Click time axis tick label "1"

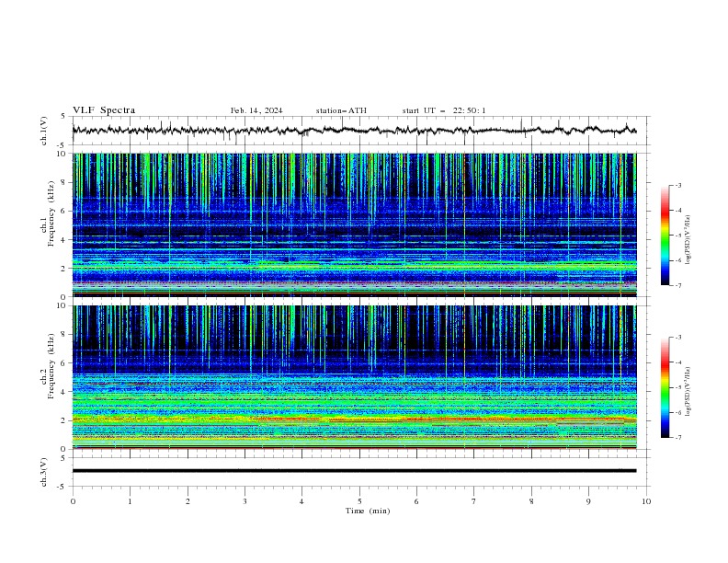(x=130, y=501)
